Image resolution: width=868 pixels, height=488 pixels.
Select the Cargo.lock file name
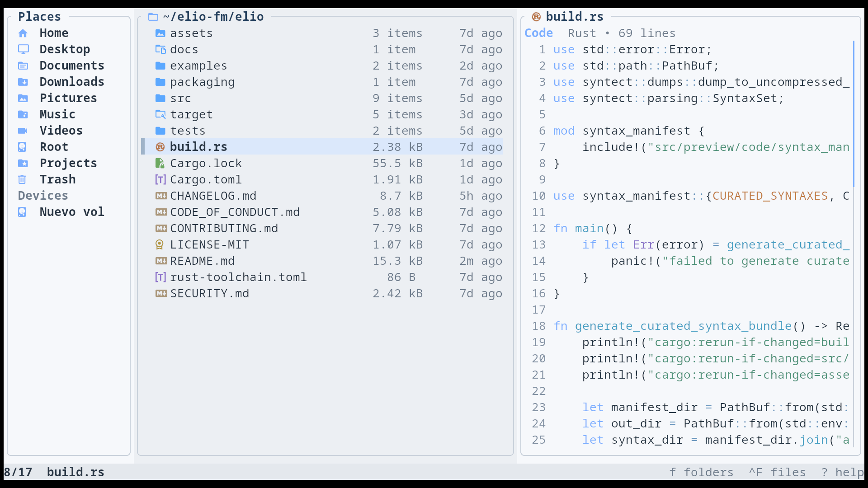206,164
